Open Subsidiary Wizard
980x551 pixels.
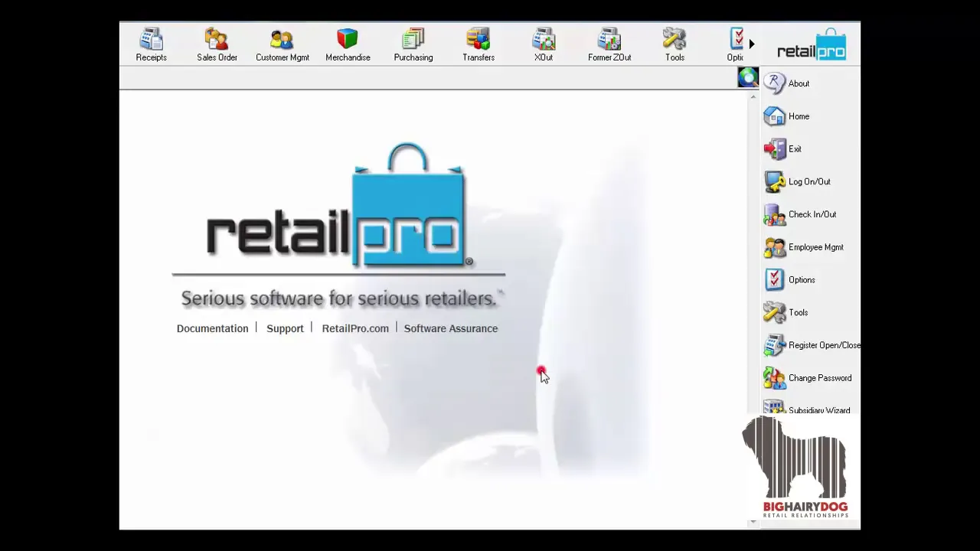click(x=807, y=408)
